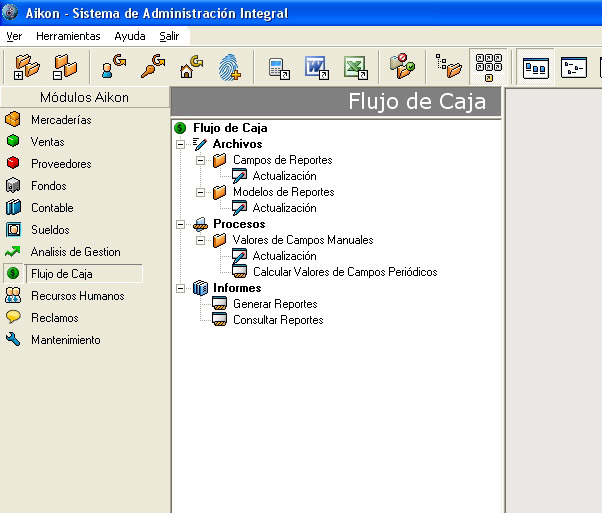
Task: Open Generar Reportes item
Action: tap(275, 304)
